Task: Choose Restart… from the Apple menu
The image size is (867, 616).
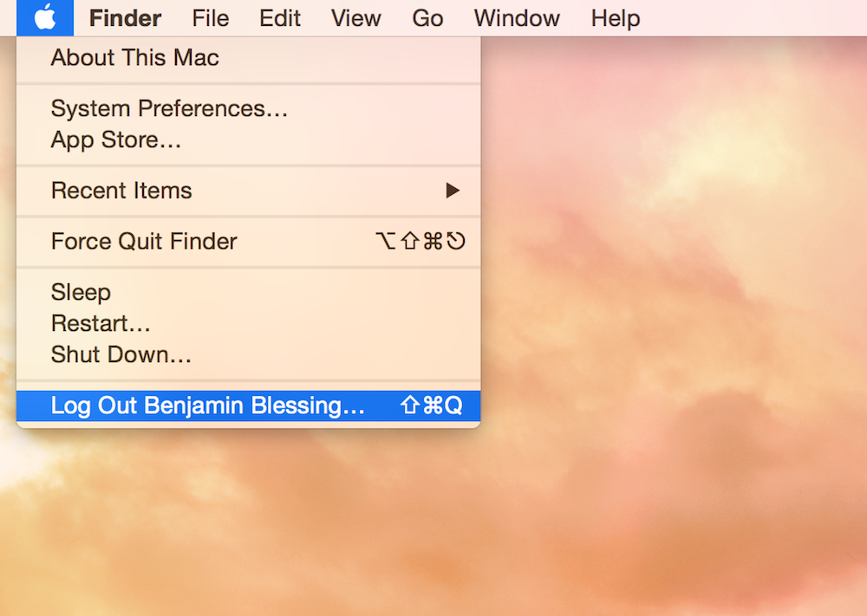Action: pos(248,323)
